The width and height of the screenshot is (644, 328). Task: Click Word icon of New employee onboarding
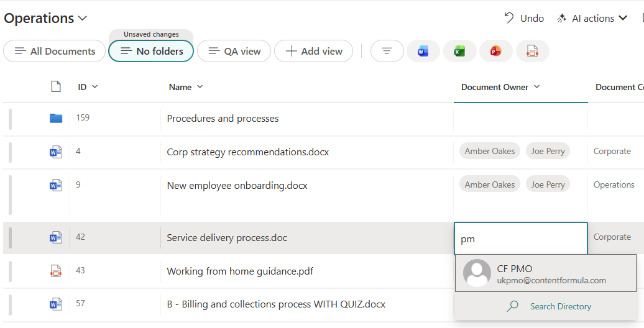(56, 186)
